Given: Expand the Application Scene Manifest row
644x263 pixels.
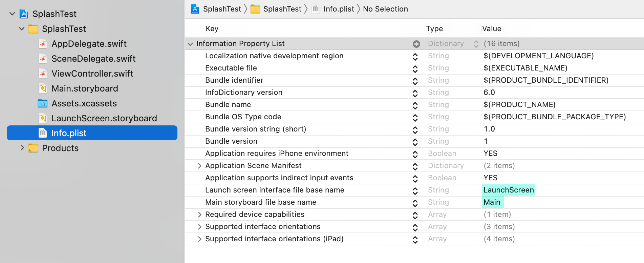Looking at the screenshot, I should [x=199, y=166].
